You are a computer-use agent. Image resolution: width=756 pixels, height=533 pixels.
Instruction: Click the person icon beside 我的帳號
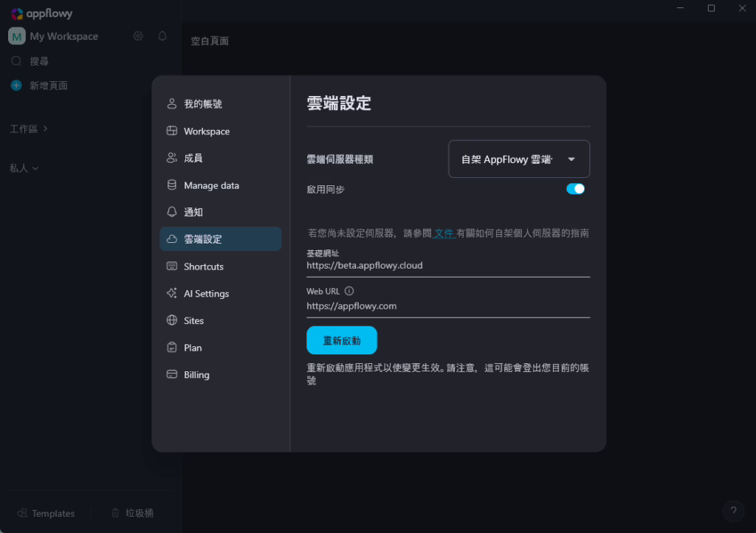click(171, 103)
